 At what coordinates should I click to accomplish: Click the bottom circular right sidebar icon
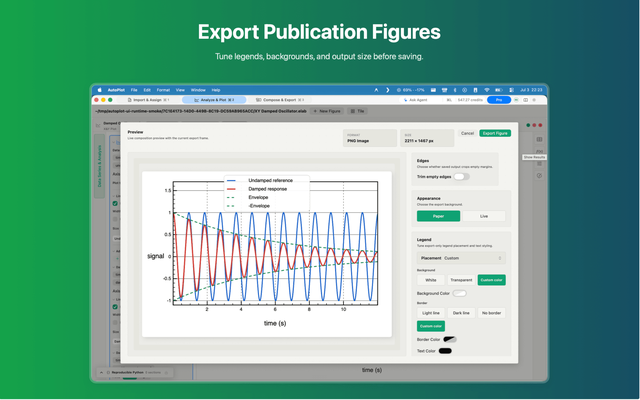click(539, 176)
